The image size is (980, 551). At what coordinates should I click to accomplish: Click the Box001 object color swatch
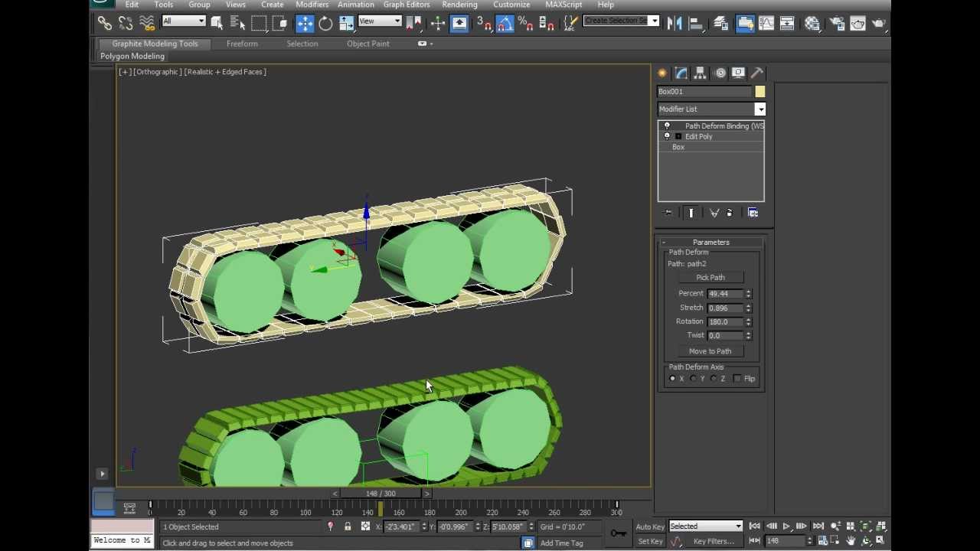[759, 92]
